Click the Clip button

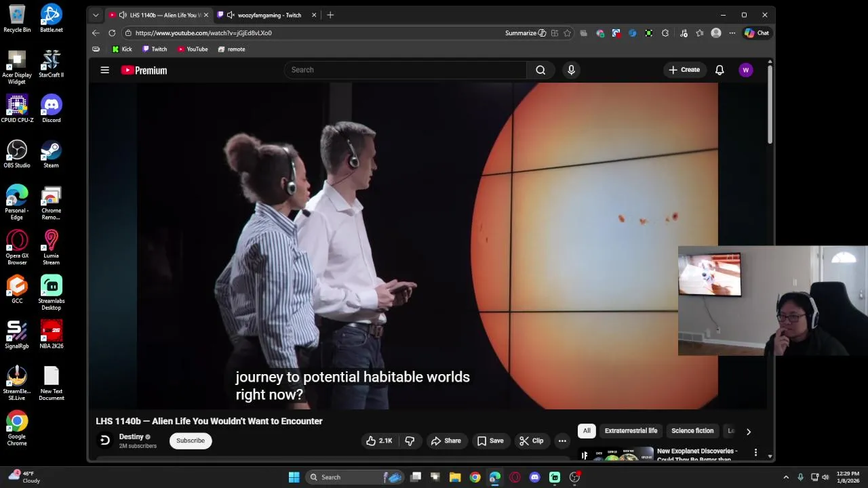(x=531, y=441)
